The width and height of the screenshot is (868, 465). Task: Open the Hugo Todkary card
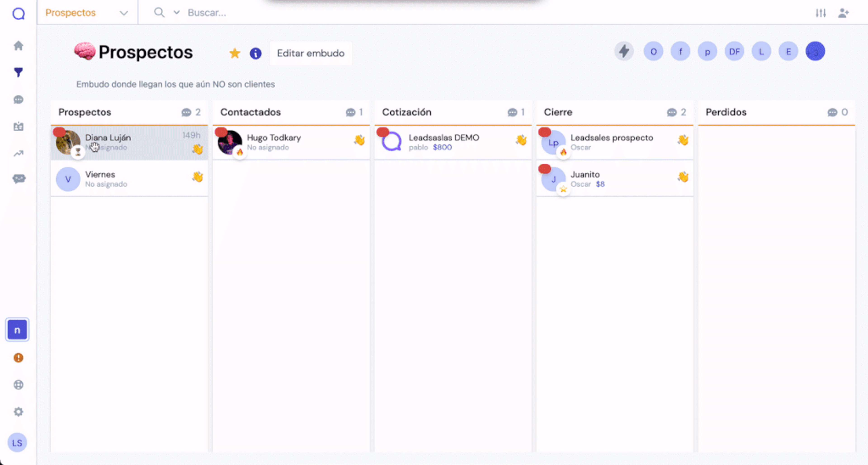291,143
